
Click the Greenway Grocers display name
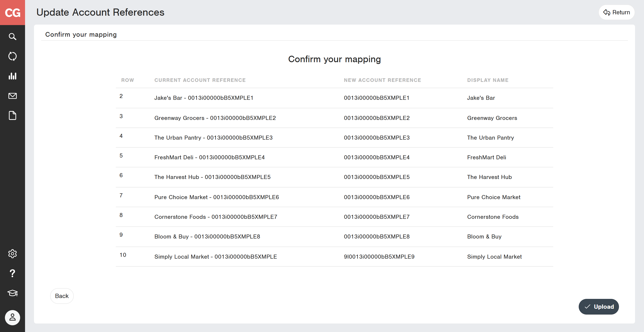click(x=492, y=118)
